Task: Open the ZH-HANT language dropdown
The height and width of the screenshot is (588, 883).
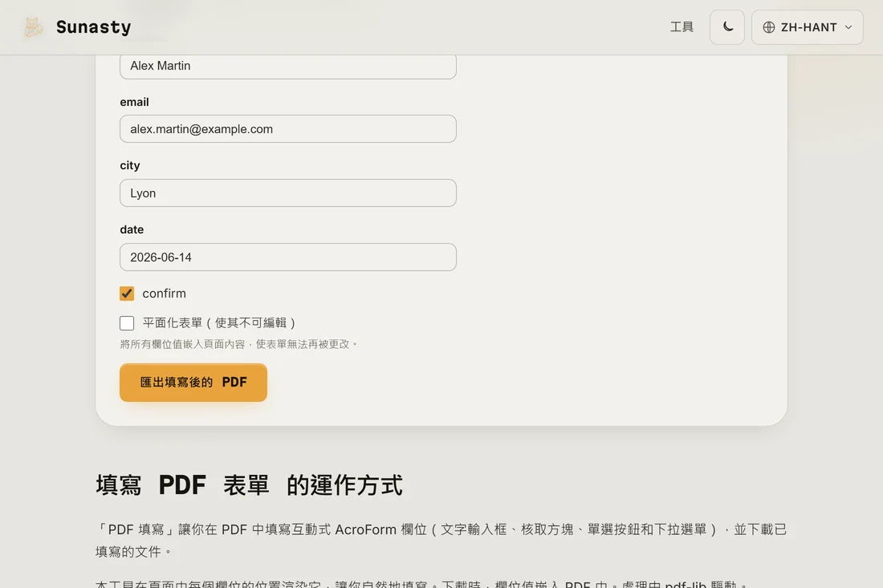Action: pos(807,27)
